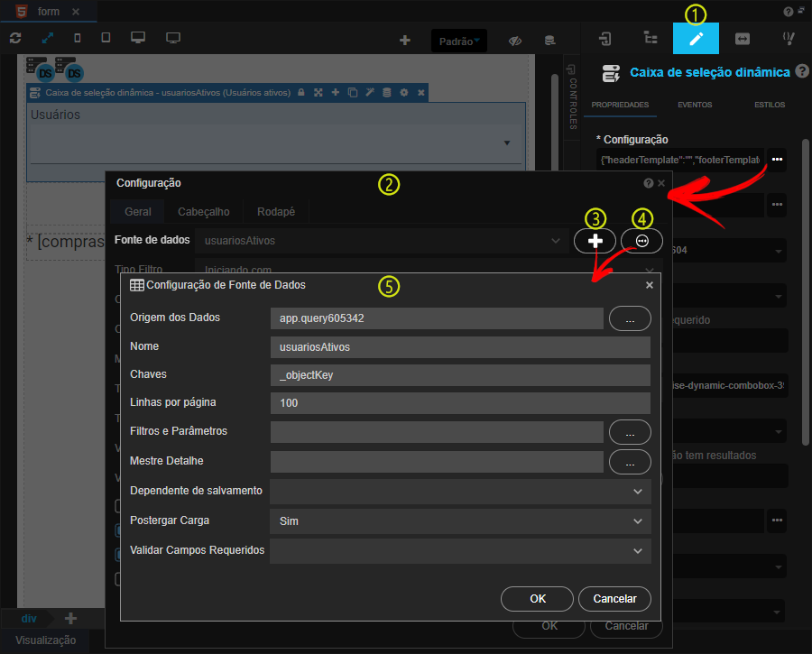Select the form editor tab at the top
This screenshot has width=812, height=654.
tap(48, 12)
